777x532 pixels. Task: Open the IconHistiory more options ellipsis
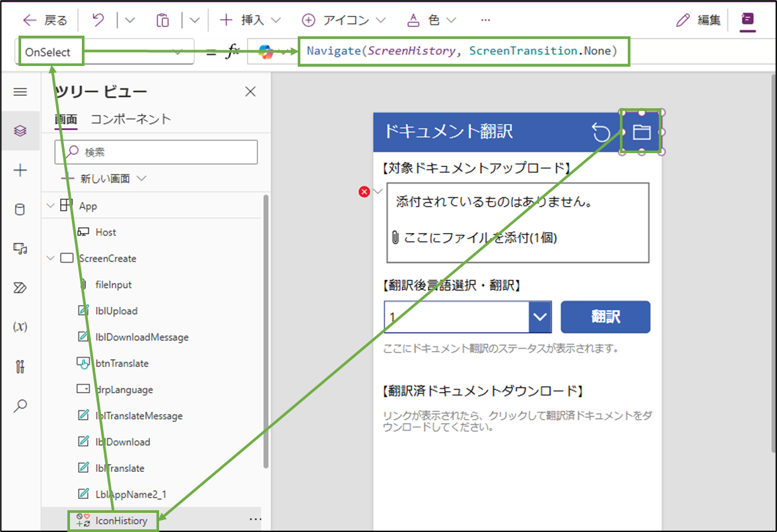255,519
